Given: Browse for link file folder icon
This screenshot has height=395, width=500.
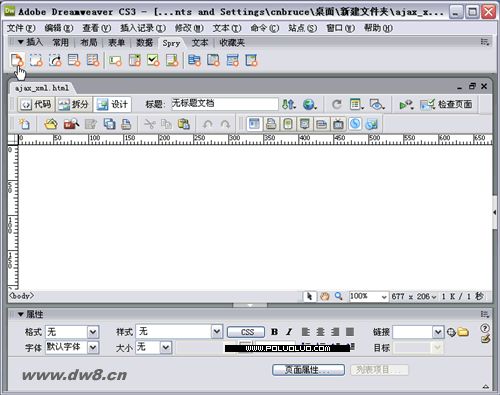Looking at the screenshot, I should [463, 332].
